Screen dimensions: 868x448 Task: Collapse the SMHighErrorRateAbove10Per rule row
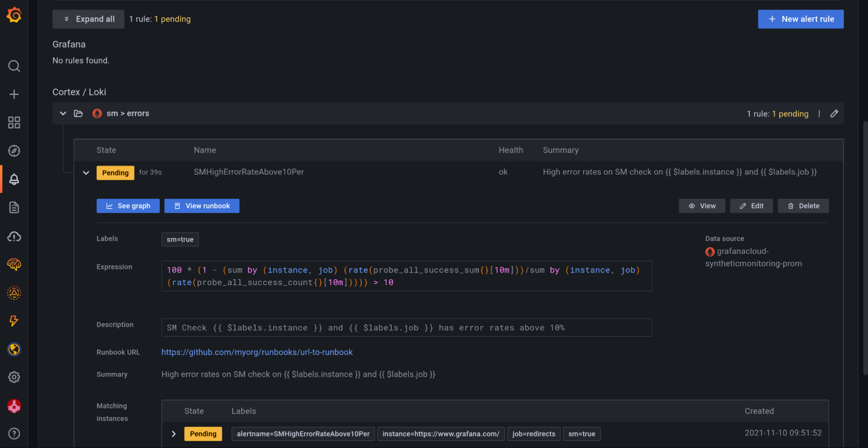86,173
